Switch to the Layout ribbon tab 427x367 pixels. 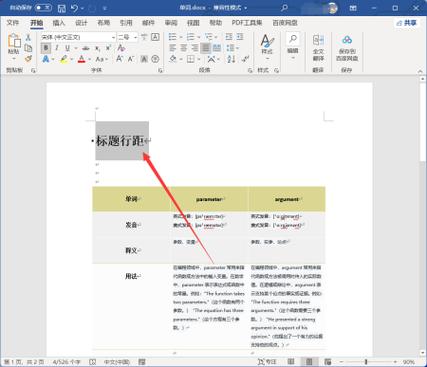pos(103,23)
